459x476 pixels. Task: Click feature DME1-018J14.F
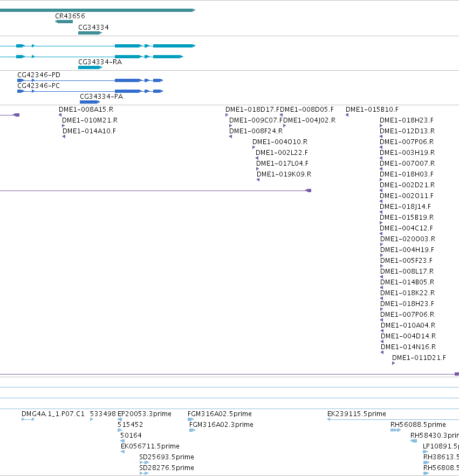(405, 206)
